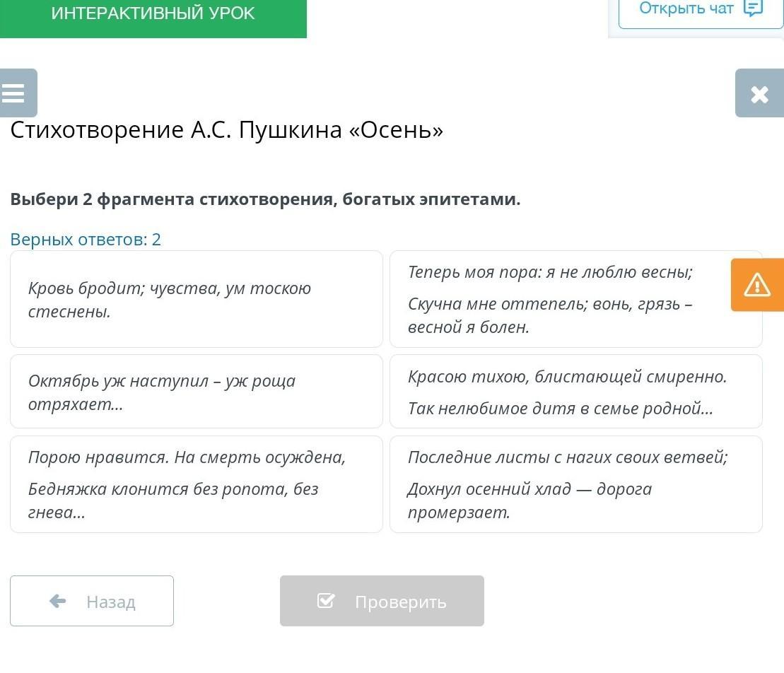Click the chat bubble icon

coord(753,8)
